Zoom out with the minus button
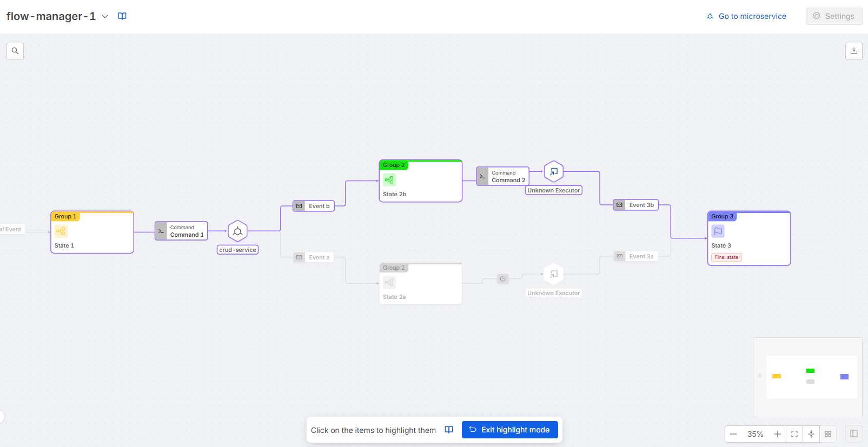The height and width of the screenshot is (447, 868). coord(733,434)
